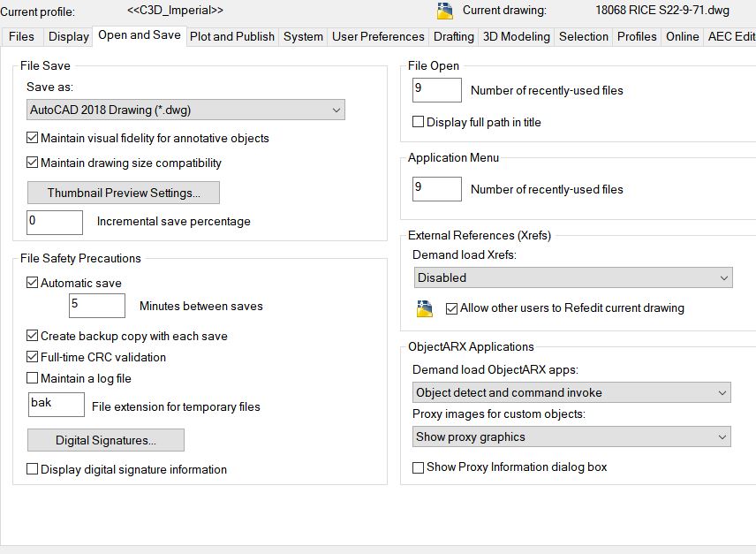This screenshot has width=756, height=554.
Task: Expand the Demand load Xrefs dropdown
Action: tap(573, 277)
